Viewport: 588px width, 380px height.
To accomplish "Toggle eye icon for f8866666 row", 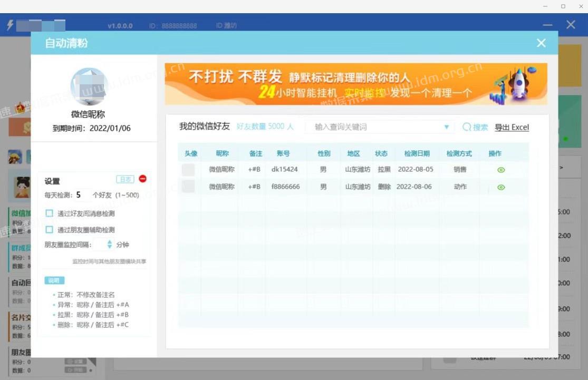I will 501,187.
